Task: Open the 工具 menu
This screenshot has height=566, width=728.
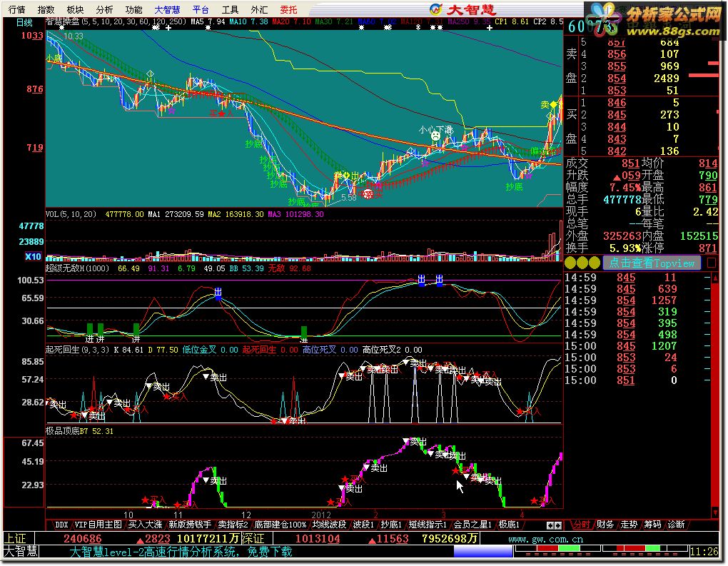Action: pos(230,10)
